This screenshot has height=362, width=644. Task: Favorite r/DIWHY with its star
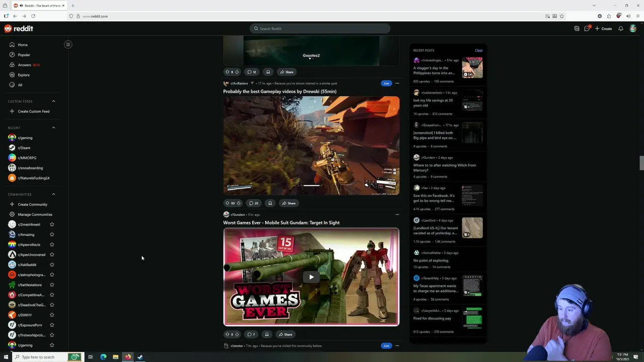(x=52, y=315)
